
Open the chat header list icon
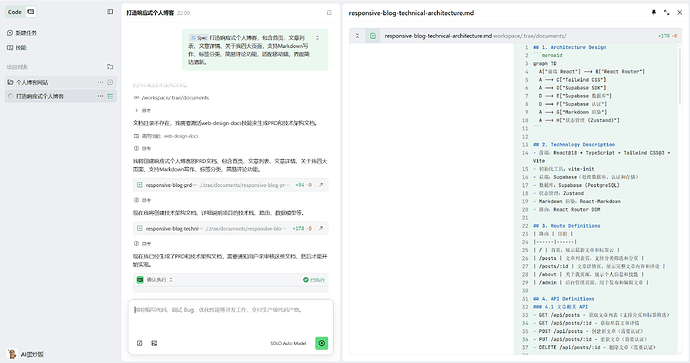coord(329,13)
